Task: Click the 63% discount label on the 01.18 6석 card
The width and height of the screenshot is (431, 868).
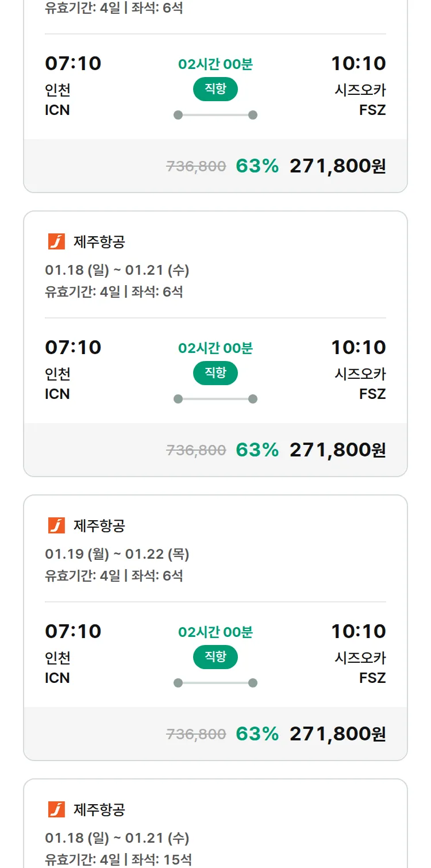Action: 257,450
